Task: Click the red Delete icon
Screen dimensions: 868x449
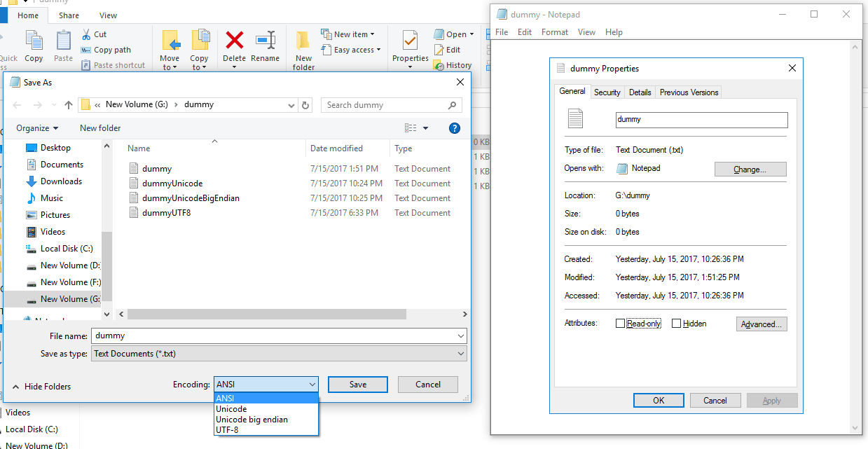Action: [x=234, y=41]
